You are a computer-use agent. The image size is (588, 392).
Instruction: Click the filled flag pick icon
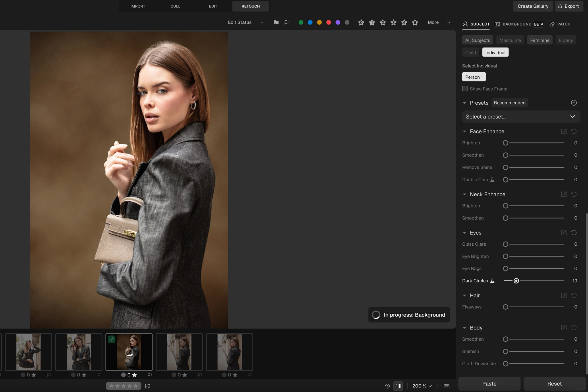click(x=276, y=22)
